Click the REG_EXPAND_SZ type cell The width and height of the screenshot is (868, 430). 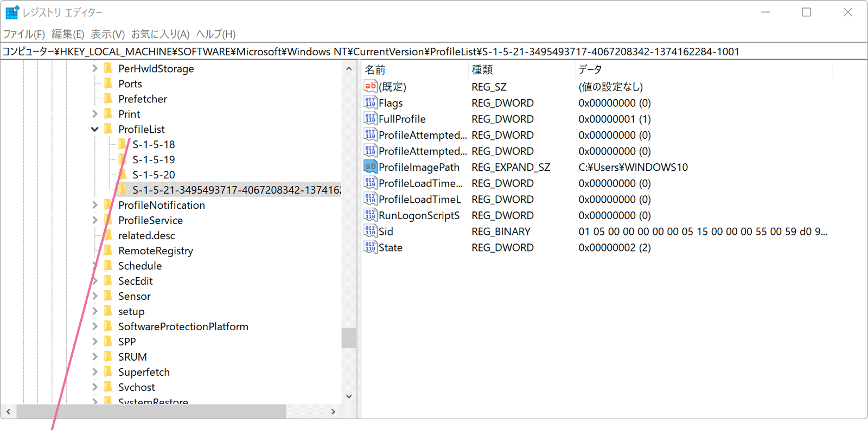[510, 167]
